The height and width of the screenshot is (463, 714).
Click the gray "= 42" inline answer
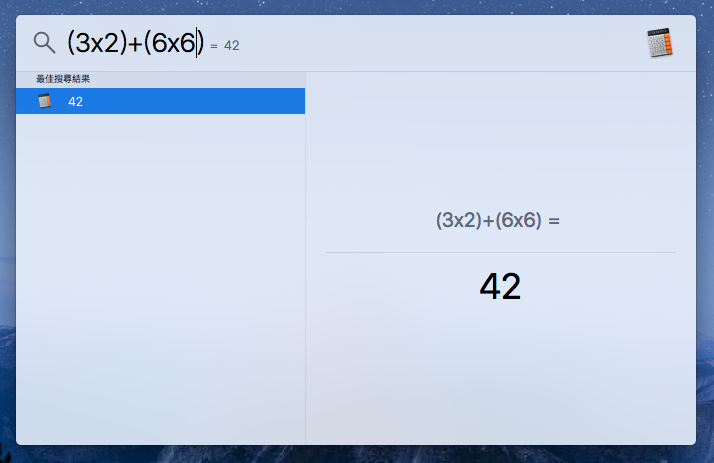point(225,45)
